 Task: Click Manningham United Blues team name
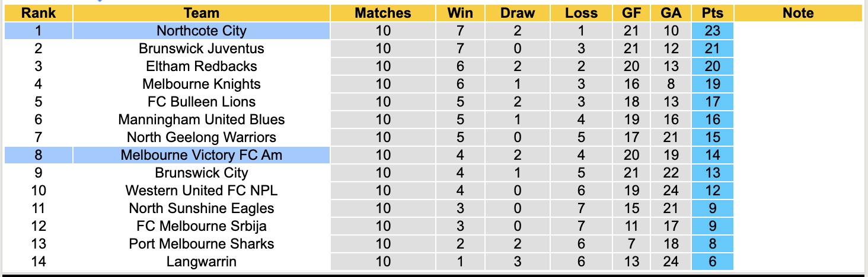point(202,120)
